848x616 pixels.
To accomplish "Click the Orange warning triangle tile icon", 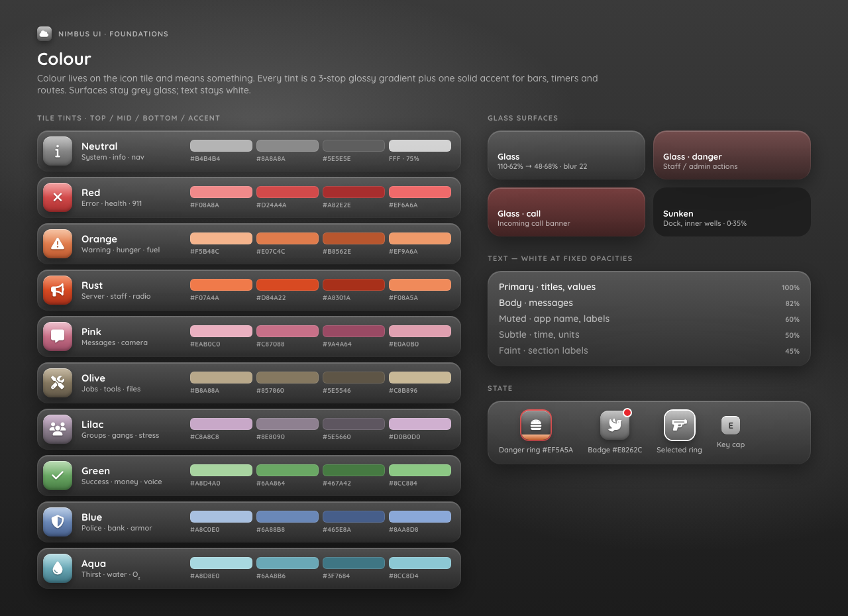I will coord(58,244).
